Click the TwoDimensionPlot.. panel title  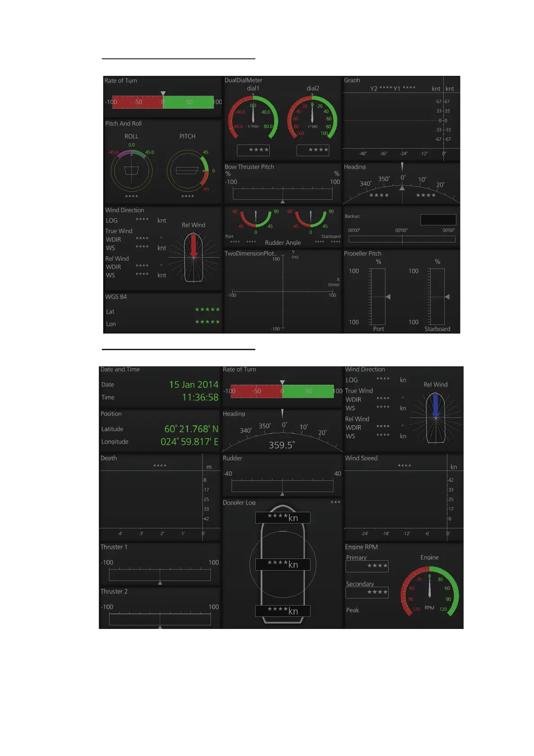pos(250,254)
